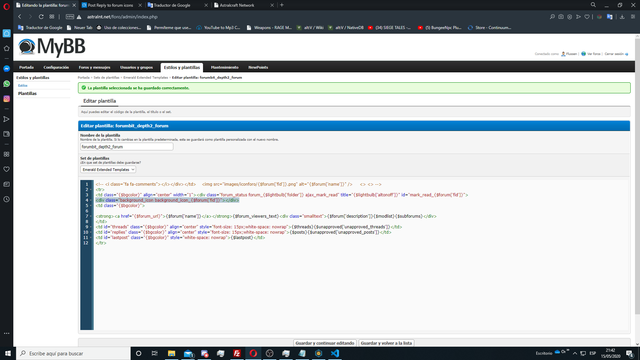
Task: Click the MyBB logo
Action: 52,47
